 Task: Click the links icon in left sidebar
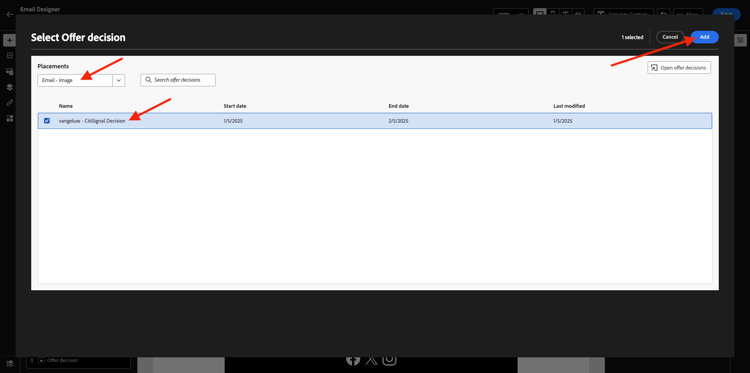[x=9, y=102]
